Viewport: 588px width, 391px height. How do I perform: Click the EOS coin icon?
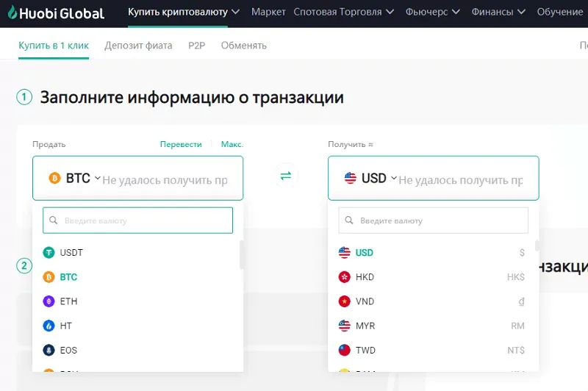pos(49,350)
